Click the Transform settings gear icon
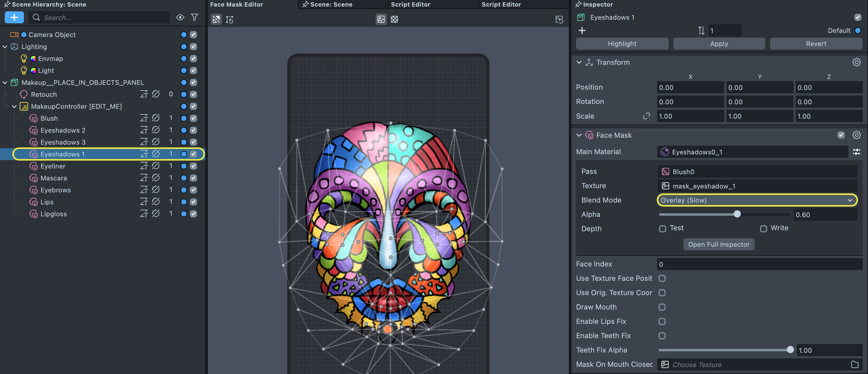 [x=856, y=62]
